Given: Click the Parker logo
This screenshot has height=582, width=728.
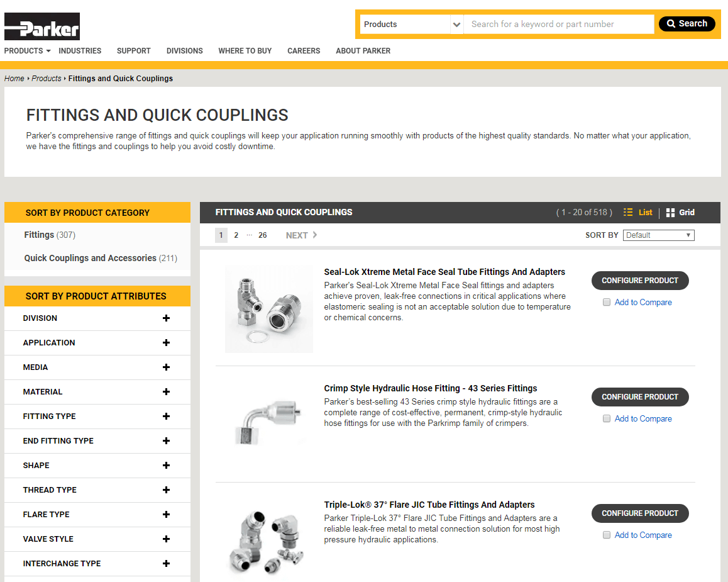Looking at the screenshot, I should (x=41, y=26).
